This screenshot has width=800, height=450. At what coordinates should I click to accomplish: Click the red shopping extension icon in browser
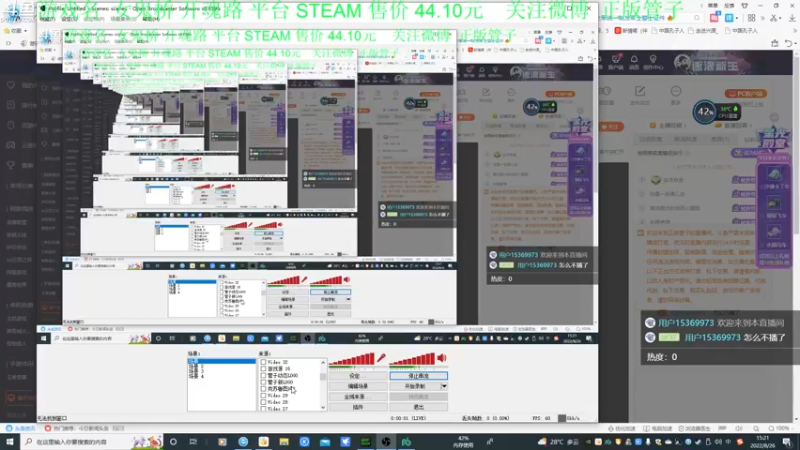pyautogui.click(x=714, y=18)
